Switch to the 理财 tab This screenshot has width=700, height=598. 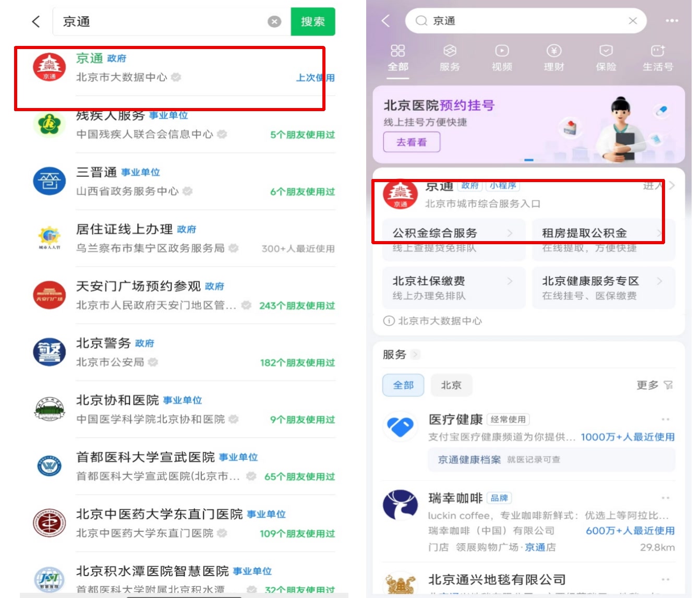point(553,57)
